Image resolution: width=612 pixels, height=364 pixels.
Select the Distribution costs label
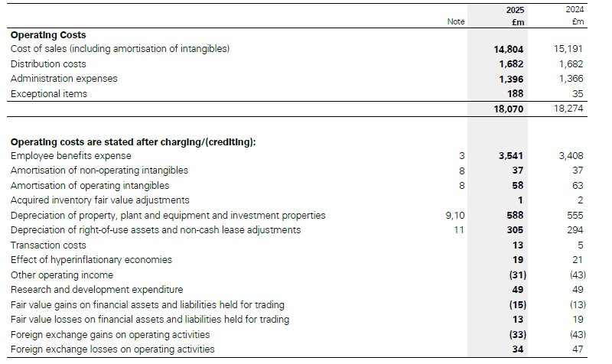tap(48, 64)
